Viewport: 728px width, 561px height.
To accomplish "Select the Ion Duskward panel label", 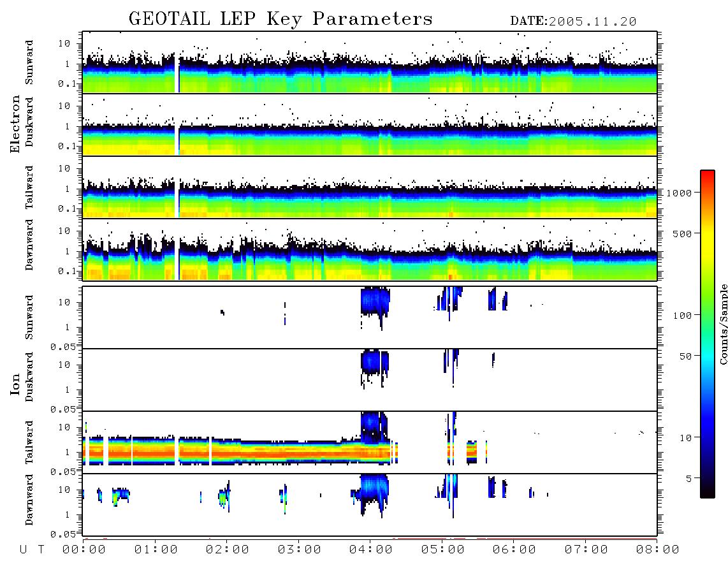I will pos(29,377).
